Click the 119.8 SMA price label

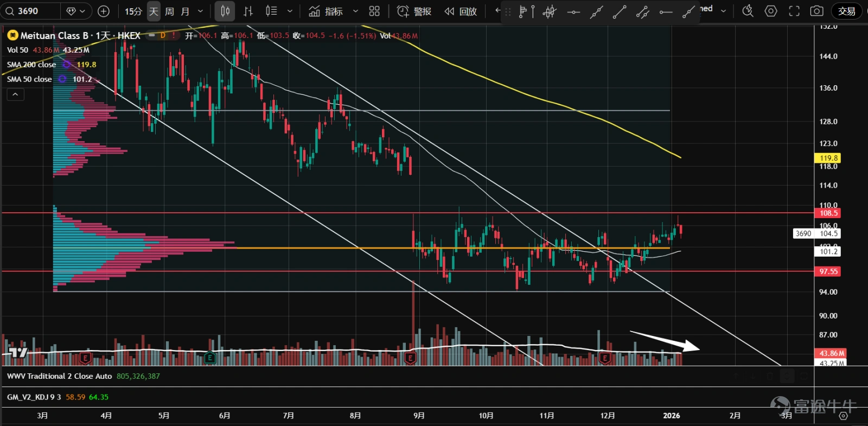tap(828, 158)
